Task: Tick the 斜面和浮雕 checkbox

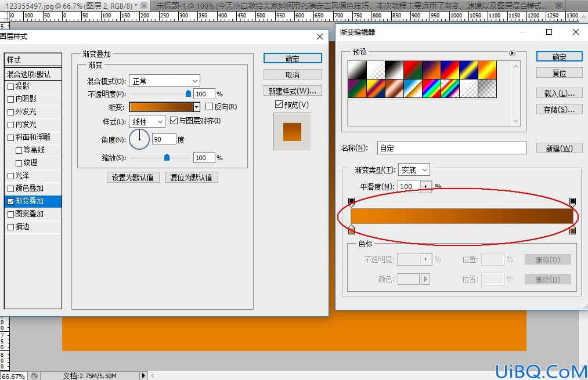Action: [x=11, y=137]
